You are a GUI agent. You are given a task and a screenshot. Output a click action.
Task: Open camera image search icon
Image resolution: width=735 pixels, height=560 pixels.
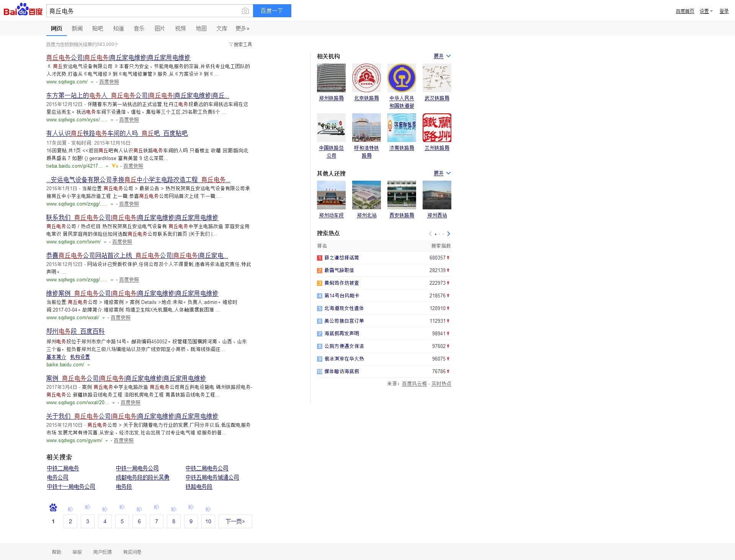coord(245,11)
